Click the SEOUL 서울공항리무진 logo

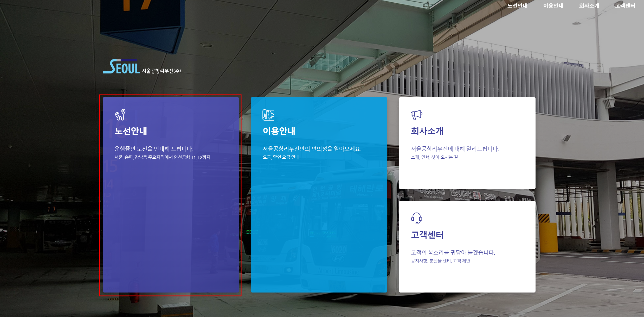coord(142,67)
